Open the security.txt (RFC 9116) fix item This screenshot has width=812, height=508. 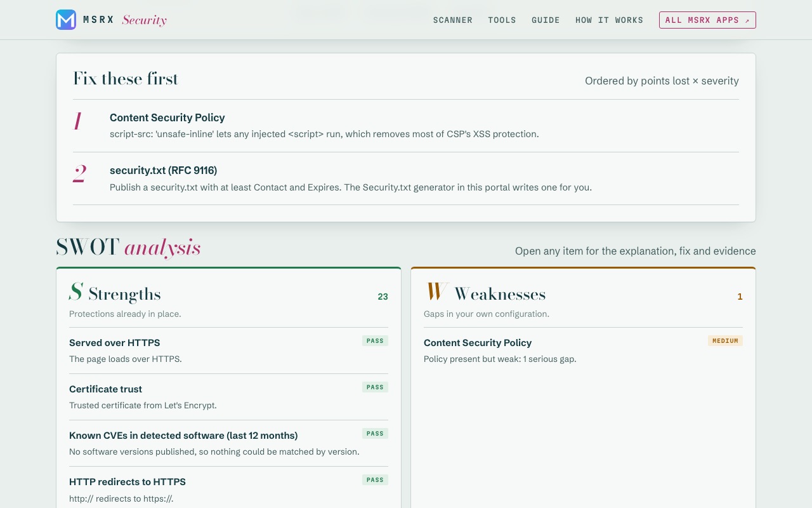(x=406, y=178)
